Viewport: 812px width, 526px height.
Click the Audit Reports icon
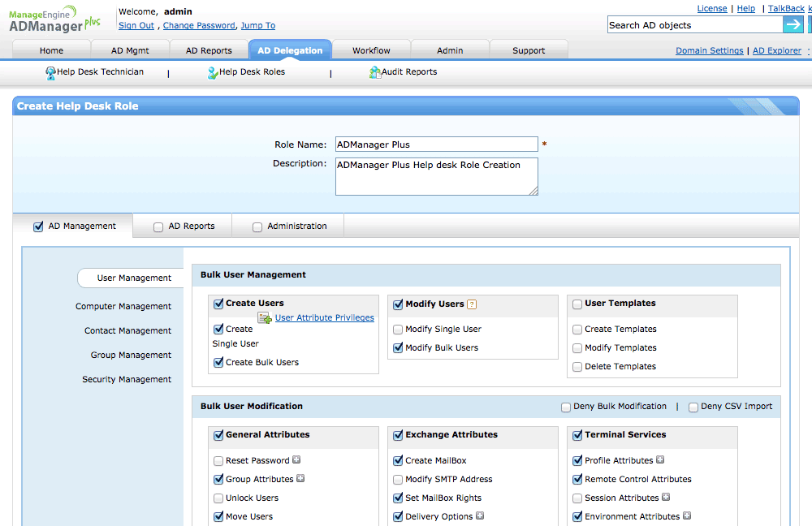click(x=375, y=72)
